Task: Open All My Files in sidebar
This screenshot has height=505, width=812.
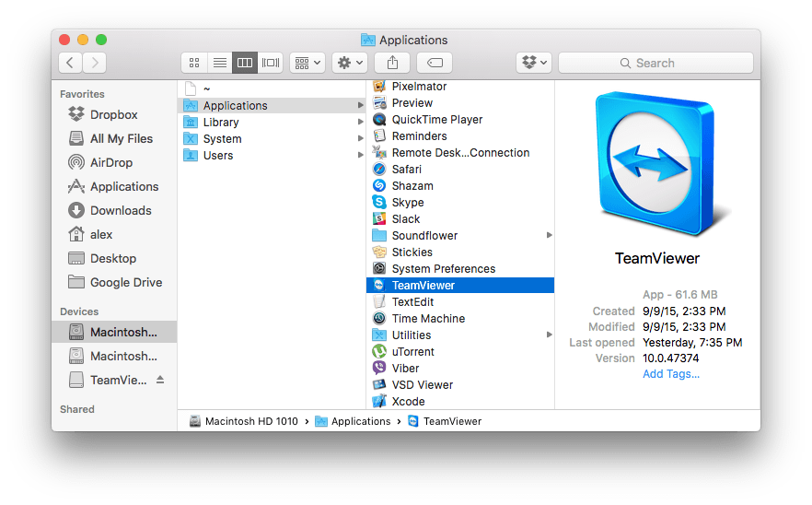Action: (114, 138)
